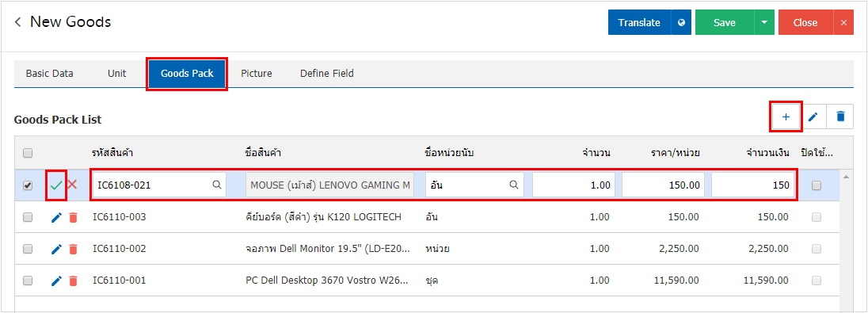Viewport: 868px width, 313px height.
Task: Click the Translate button
Action: coord(639,23)
